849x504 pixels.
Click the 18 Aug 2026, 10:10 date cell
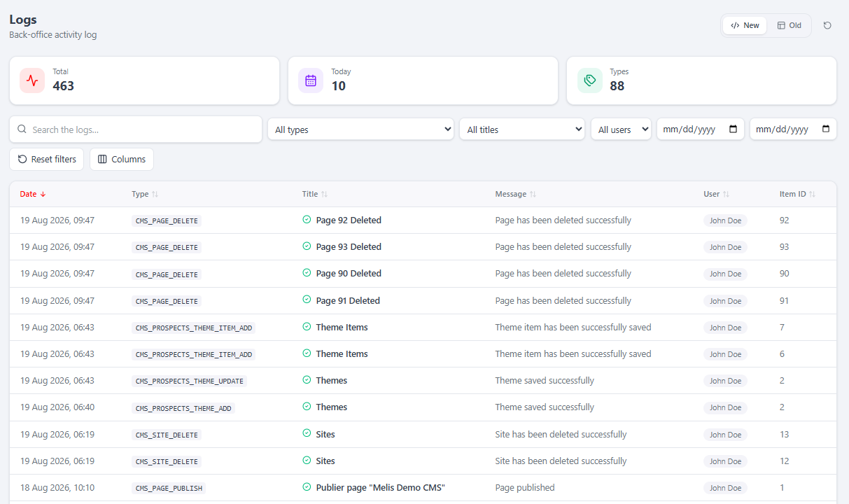click(x=57, y=487)
